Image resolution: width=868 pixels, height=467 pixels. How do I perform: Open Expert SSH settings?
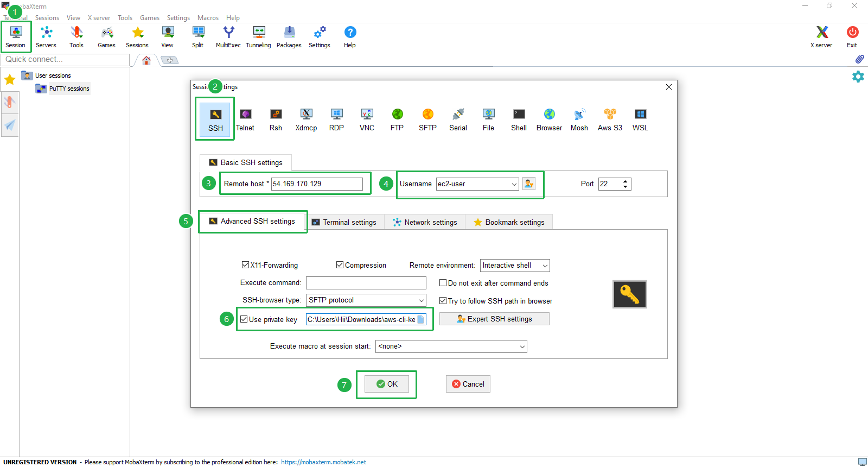494,319
